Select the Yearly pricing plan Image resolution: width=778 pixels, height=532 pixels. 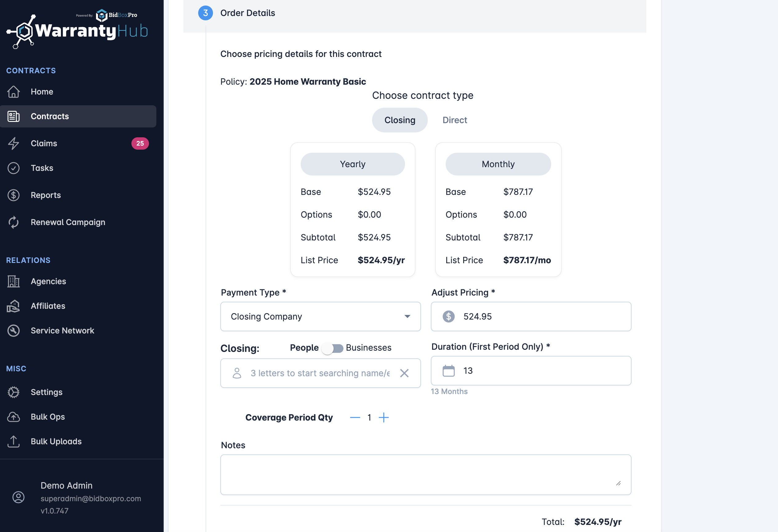[x=352, y=164]
